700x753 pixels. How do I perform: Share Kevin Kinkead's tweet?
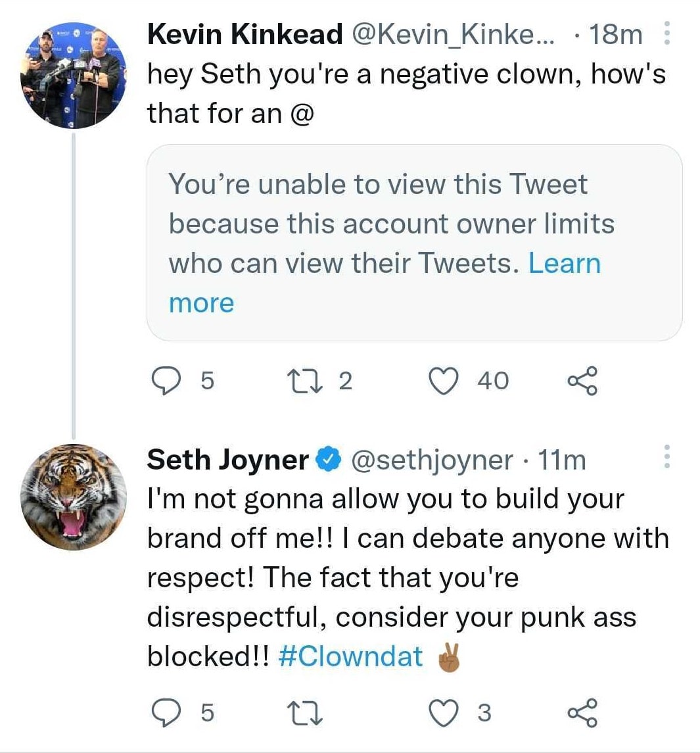(x=582, y=381)
